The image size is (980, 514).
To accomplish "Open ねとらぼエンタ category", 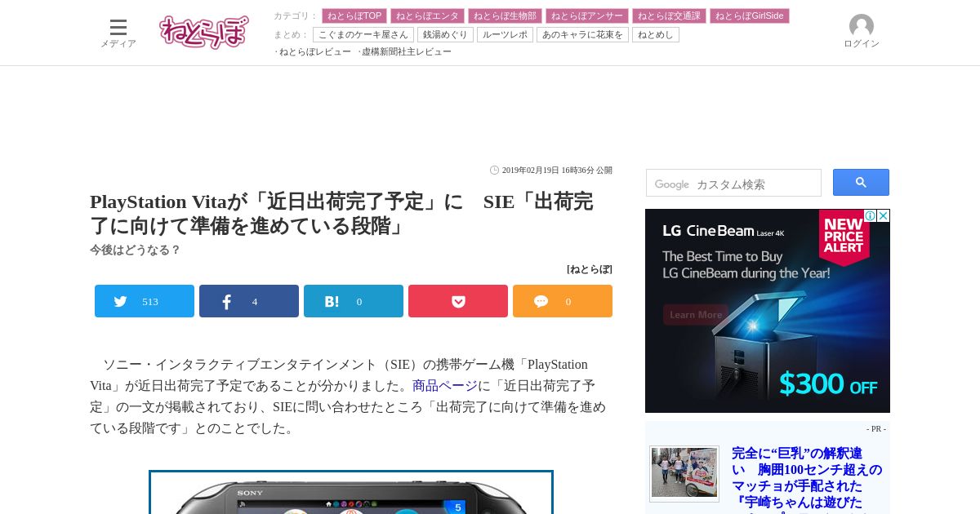I will point(427,16).
